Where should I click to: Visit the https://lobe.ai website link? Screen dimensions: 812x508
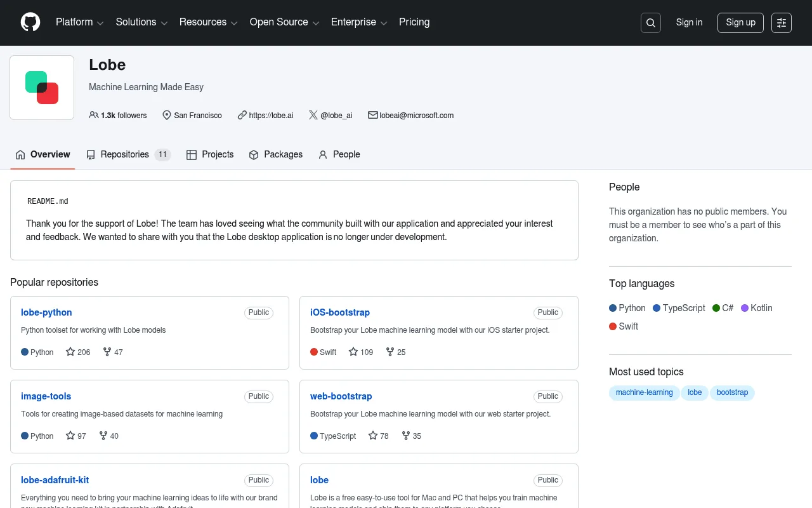click(x=271, y=115)
